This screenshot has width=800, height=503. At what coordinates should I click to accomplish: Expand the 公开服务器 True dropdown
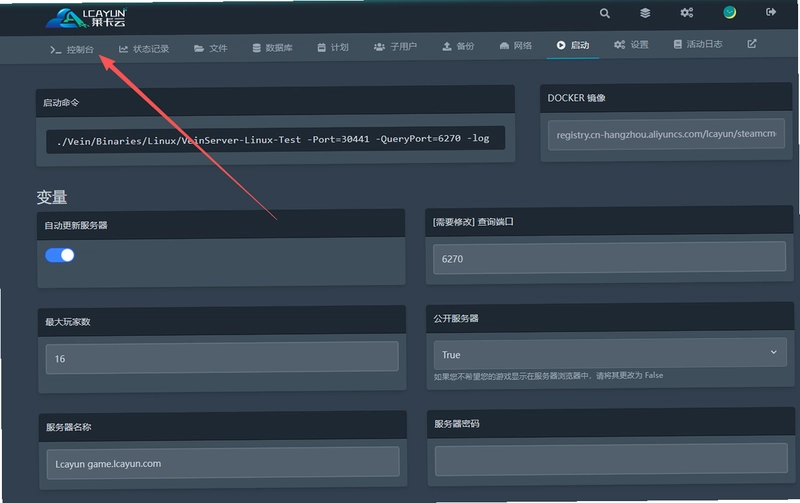610,354
